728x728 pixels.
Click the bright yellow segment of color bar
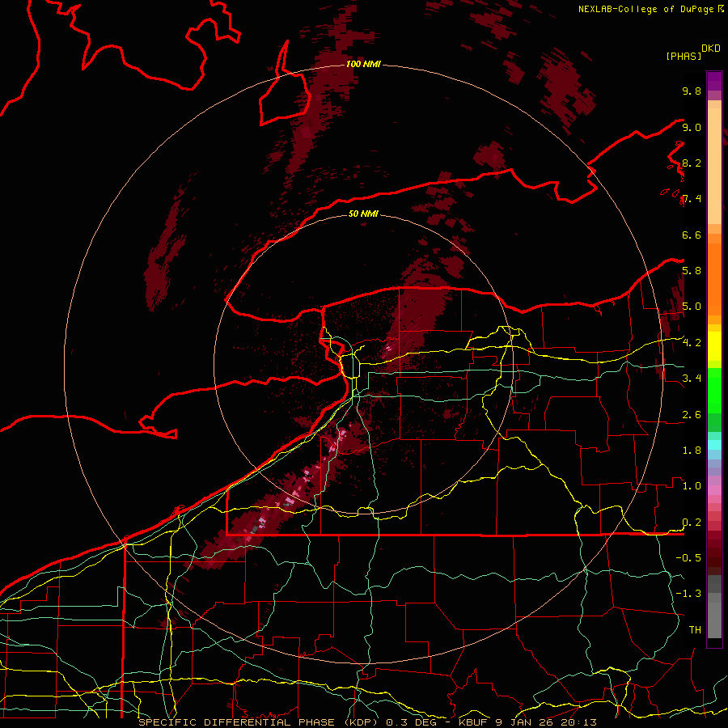coord(714,346)
